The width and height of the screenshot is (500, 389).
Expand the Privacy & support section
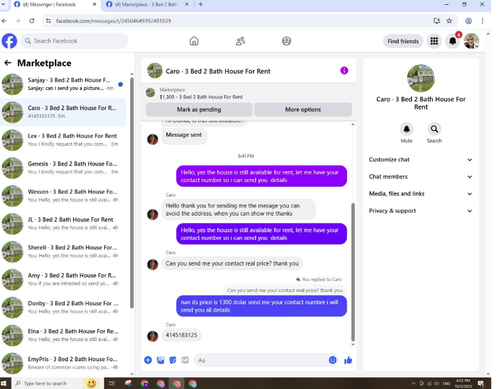[421, 211]
